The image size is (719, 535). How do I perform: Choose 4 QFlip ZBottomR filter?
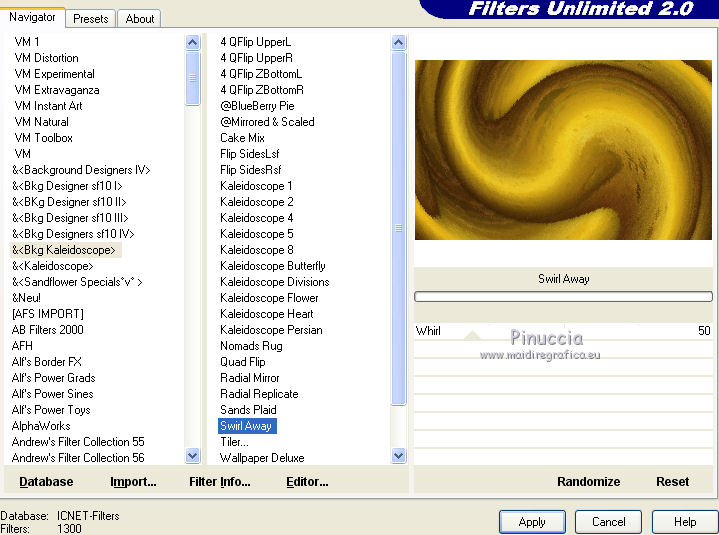(x=262, y=90)
